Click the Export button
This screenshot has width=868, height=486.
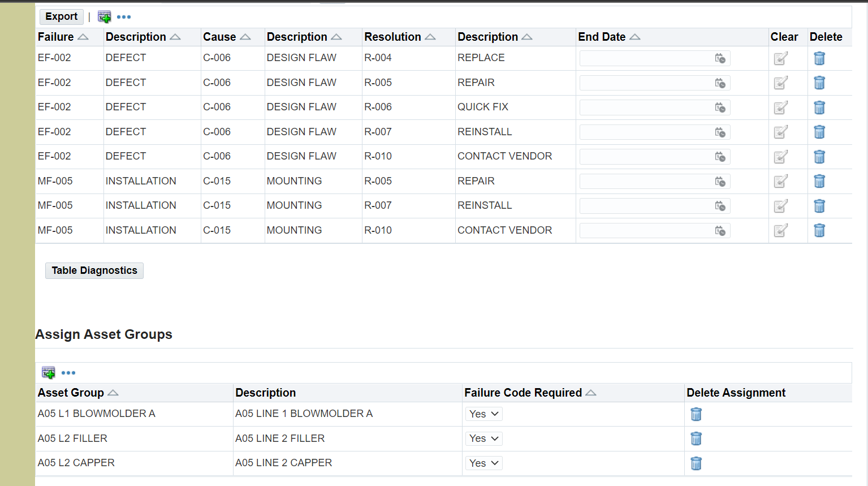pos(62,17)
